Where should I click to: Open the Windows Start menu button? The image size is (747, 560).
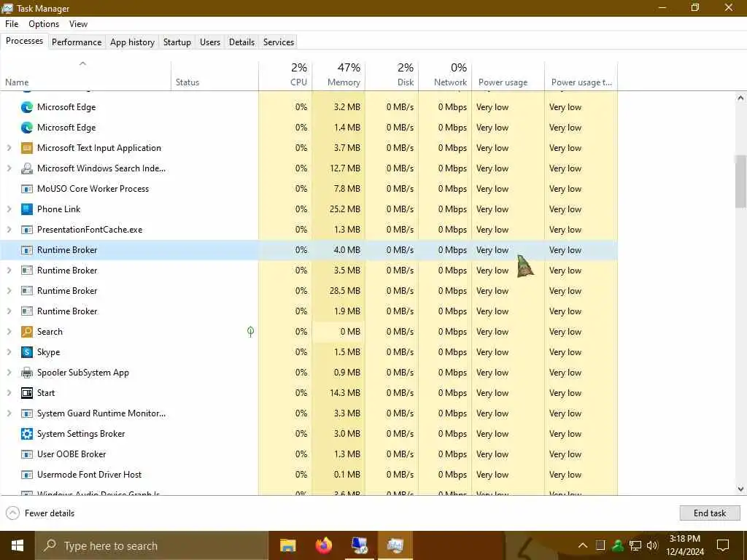pos(18,545)
